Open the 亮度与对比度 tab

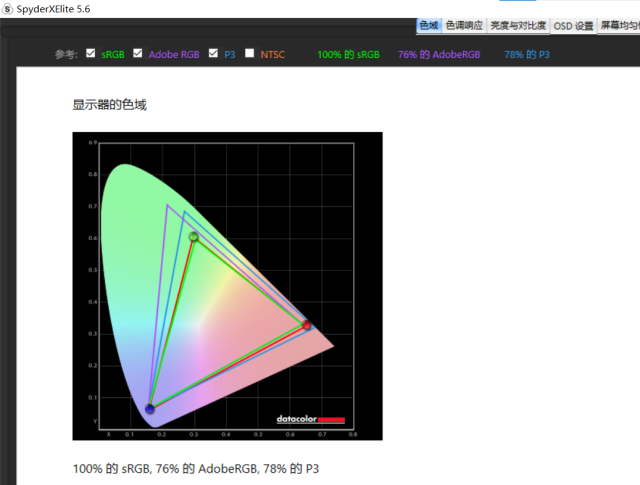[x=518, y=26]
